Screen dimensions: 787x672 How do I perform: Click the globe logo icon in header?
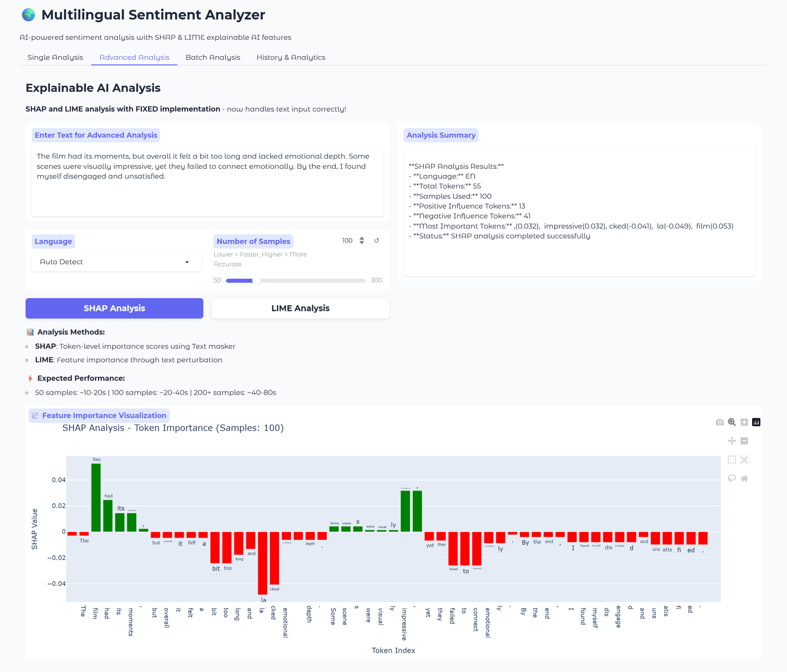point(28,15)
